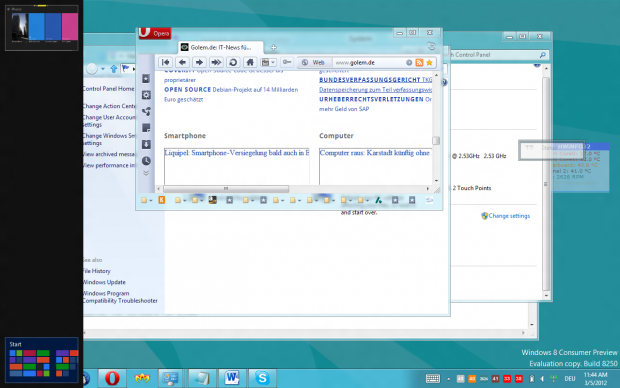Open the Widgets gear panel in Opera sidebar
The image size is (620, 388).
click(x=146, y=95)
